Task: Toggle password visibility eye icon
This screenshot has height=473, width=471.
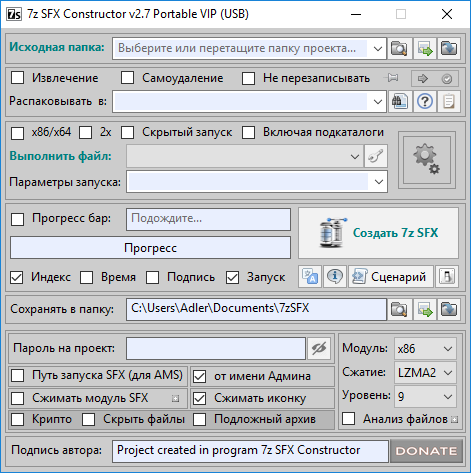Action: tap(319, 349)
